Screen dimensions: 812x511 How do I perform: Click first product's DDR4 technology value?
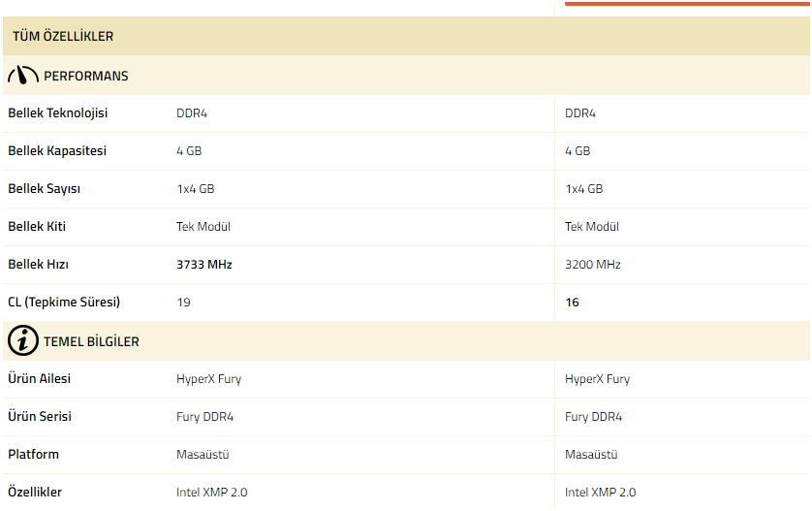192,113
